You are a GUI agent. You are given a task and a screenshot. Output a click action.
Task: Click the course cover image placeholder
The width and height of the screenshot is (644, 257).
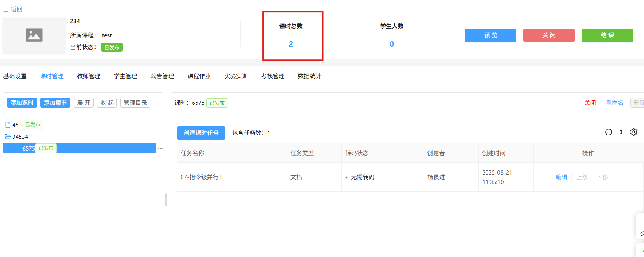34,35
